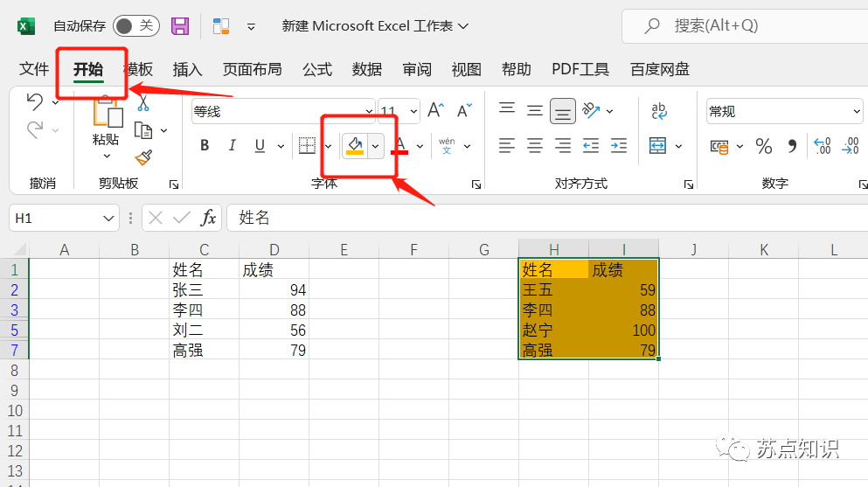Image resolution: width=868 pixels, height=487 pixels.
Task: Open the Clipboard pane launcher
Action: [174, 184]
